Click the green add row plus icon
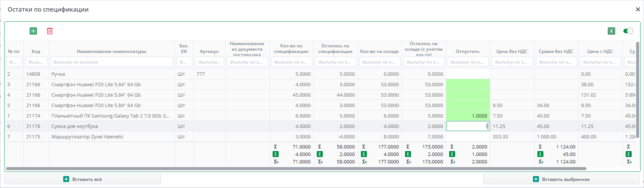The image size is (644, 188). coord(33,31)
